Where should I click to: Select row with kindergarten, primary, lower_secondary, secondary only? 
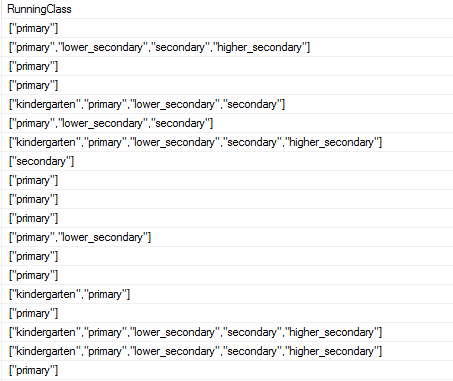point(227,104)
